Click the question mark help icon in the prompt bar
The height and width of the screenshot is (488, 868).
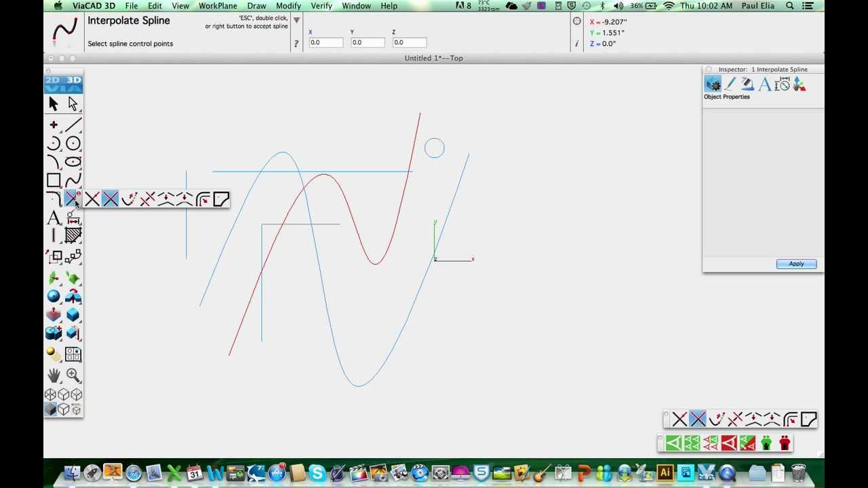tap(296, 43)
